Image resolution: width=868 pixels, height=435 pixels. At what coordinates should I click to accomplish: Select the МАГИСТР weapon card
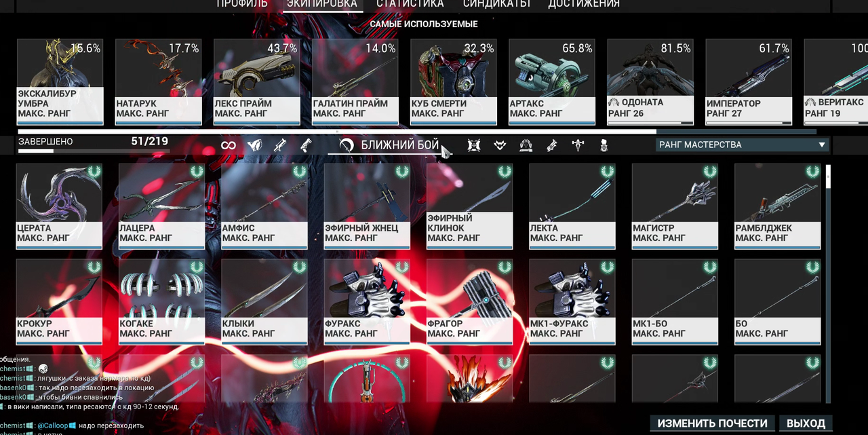[x=675, y=206]
